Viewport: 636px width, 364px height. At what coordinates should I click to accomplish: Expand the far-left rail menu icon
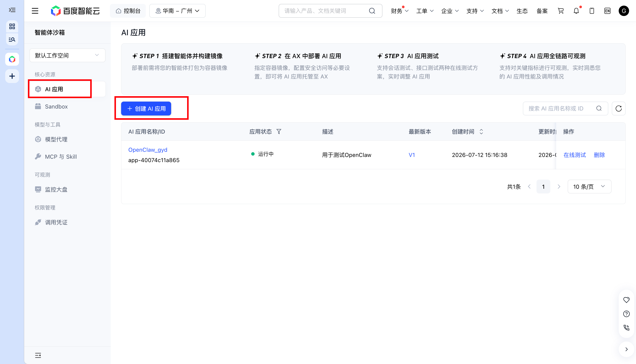(x=12, y=10)
